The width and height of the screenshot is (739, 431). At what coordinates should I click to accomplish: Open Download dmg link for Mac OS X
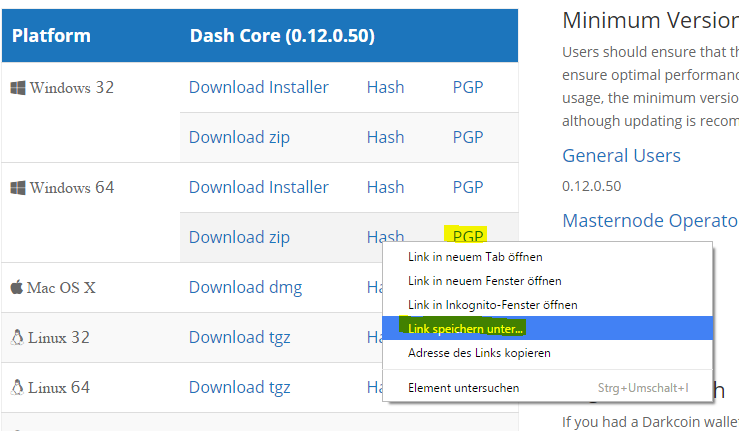(x=246, y=287)
